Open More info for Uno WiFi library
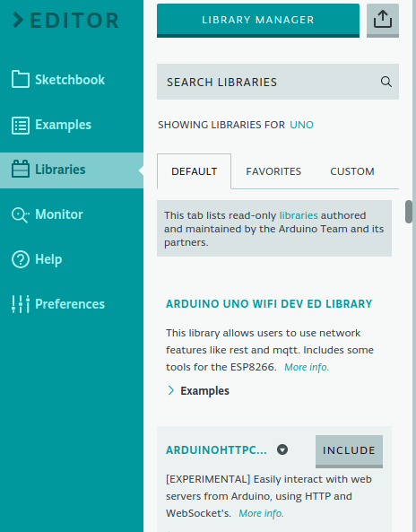 307,367
